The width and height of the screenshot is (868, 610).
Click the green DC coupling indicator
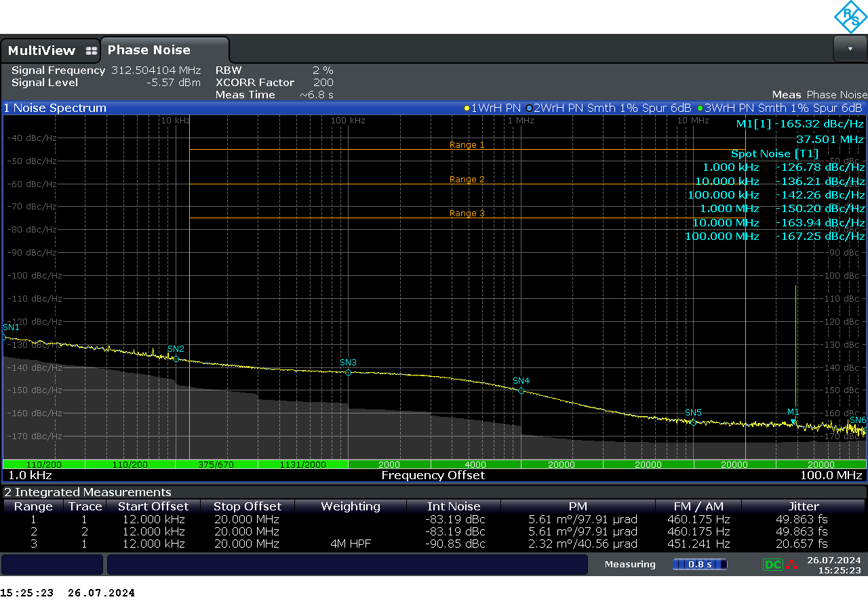773,565
